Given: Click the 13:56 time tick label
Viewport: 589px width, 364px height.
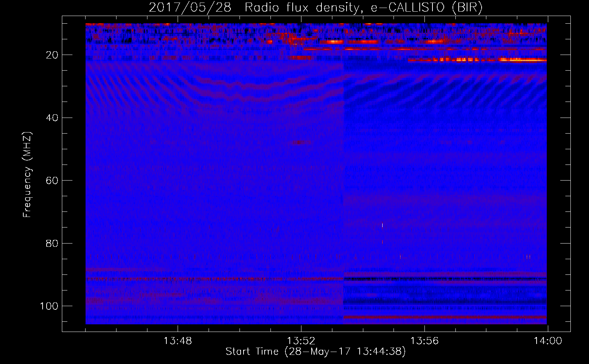Looking at the screenshot, I should pos(424,341).
